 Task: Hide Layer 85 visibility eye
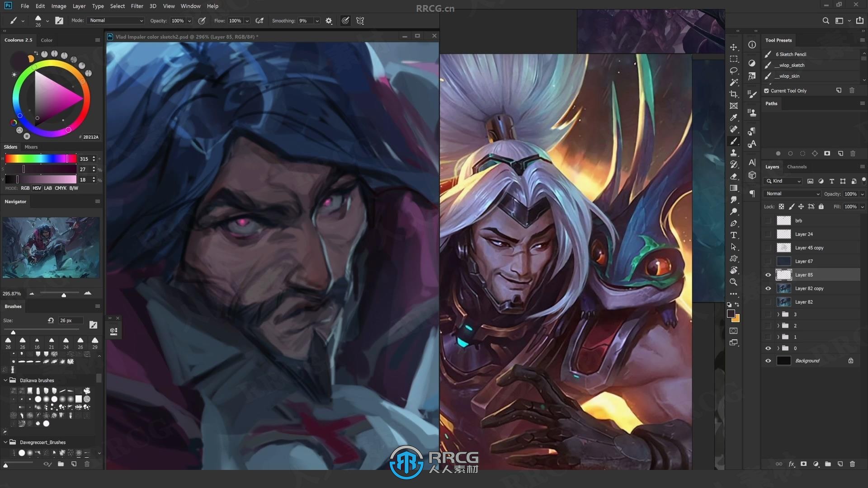pos(768,275)
